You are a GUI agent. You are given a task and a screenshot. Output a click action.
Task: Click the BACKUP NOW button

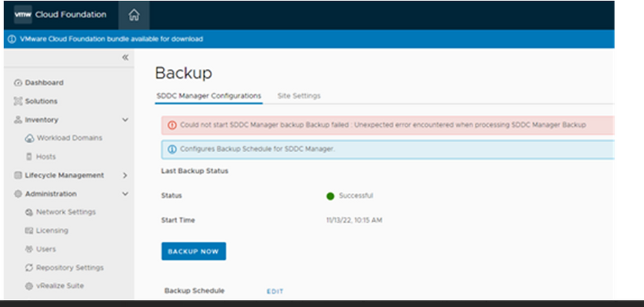[193, 252]
